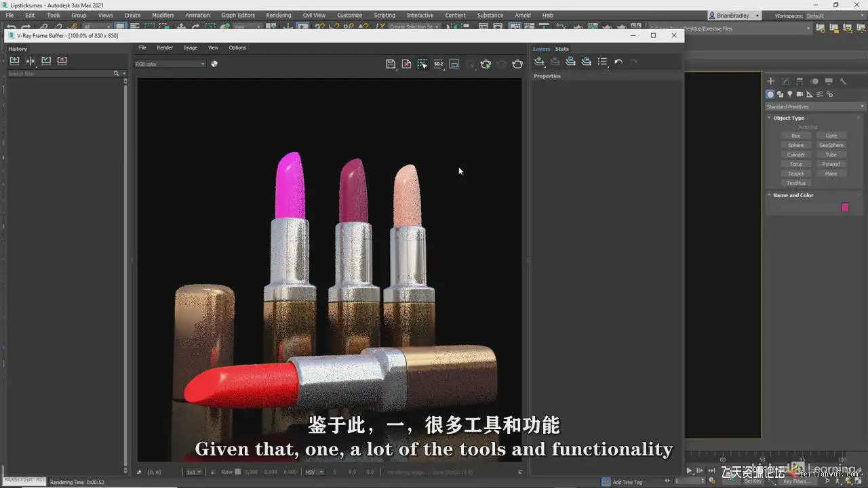Image resolution: width=868 pixels, height=488 pixels.
Task: Render last using the teapot icon
Action: click(x=517, y=64)
